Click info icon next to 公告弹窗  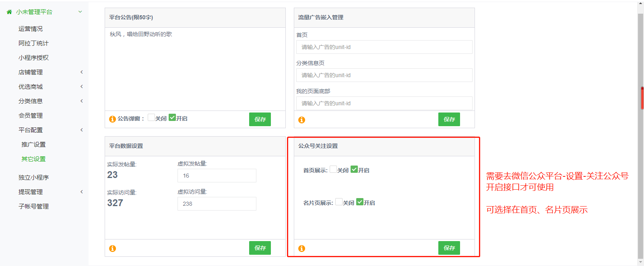(x=113, y=119)
